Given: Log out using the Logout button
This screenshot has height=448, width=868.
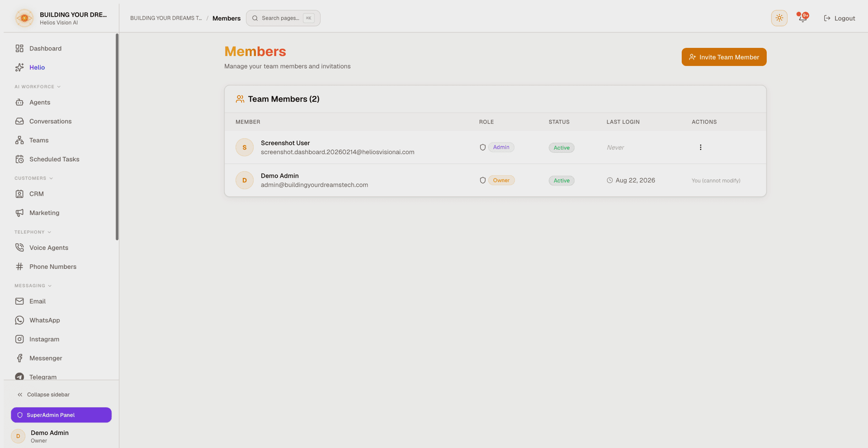Looking at the screenshot, I should [x=840, y=18].
